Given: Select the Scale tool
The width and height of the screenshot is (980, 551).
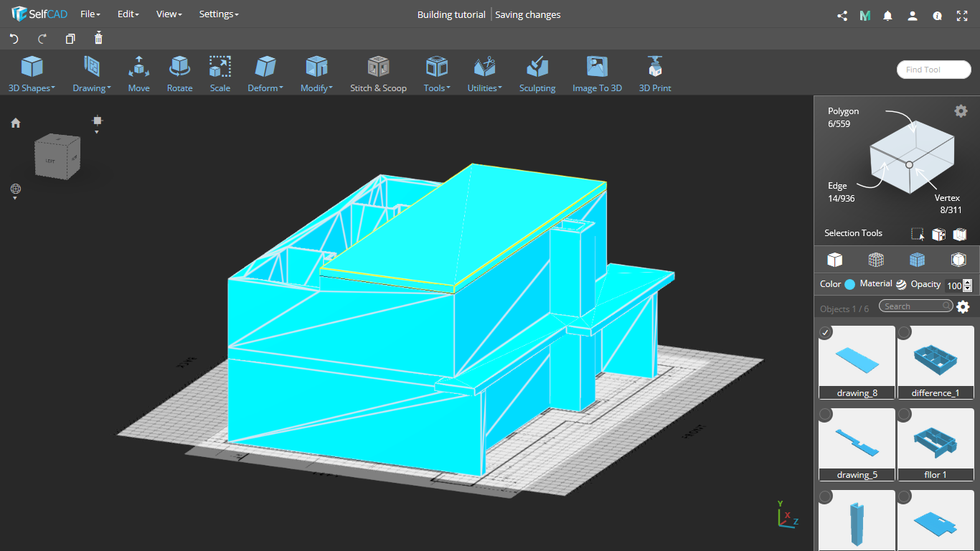Looking at the screenshot, I should [220, 75].
